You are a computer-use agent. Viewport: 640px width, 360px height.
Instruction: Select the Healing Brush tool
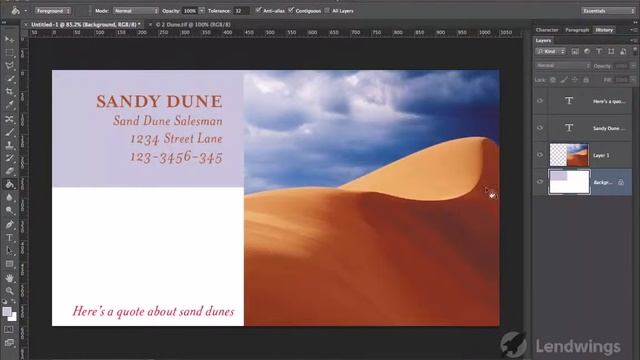(x=9, y=119)
